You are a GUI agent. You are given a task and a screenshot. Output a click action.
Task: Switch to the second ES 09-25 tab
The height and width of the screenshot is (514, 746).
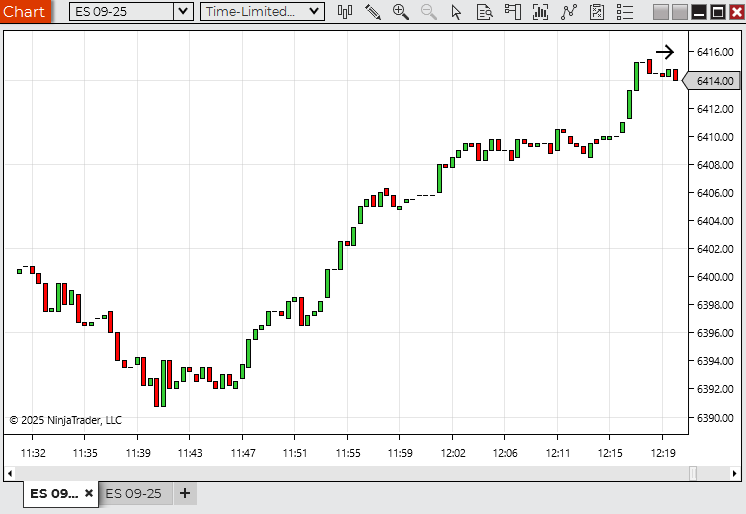(134, 493)
